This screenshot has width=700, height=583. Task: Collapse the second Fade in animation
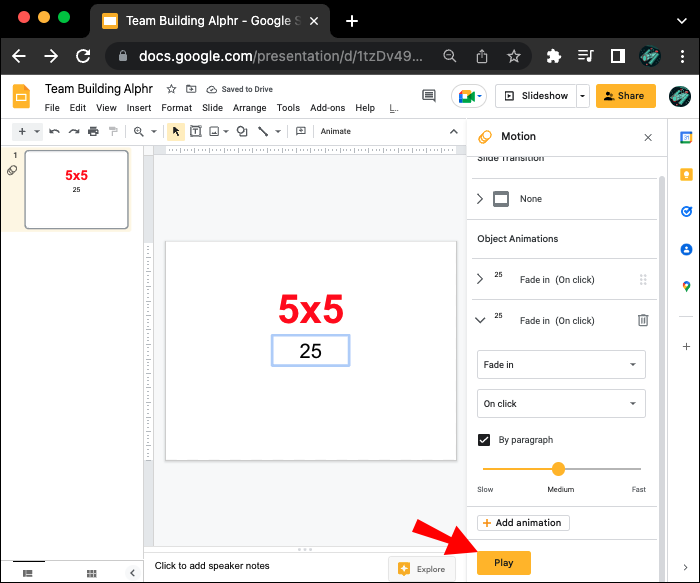pyautogui.click(x=480, y=320)
